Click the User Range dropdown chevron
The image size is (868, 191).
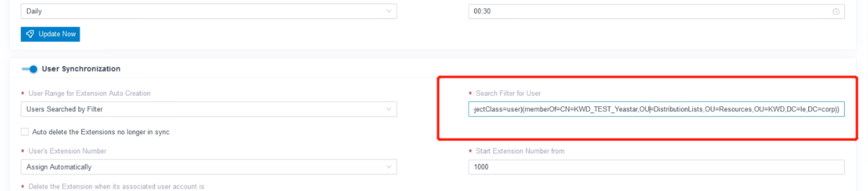point(388,109)
